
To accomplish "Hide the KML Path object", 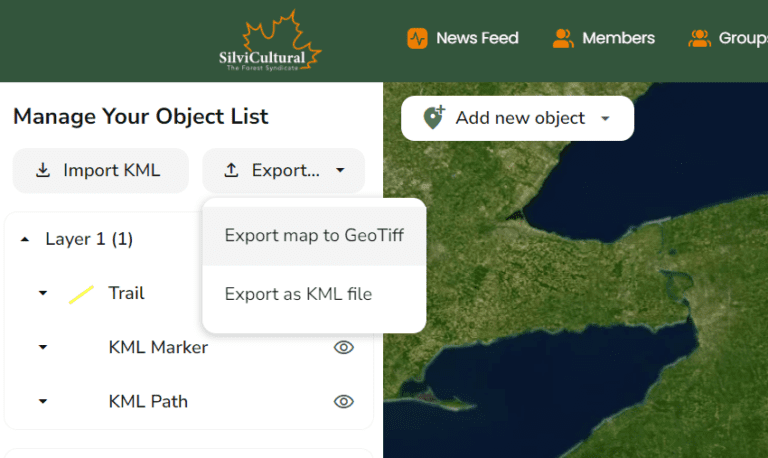I will click(x=343, y=401).
